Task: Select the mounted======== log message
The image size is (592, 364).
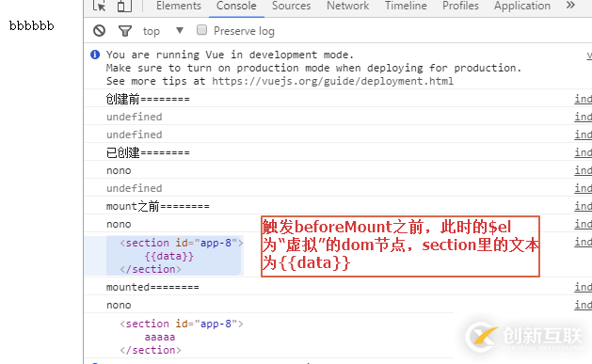Action: click(152, 287)
